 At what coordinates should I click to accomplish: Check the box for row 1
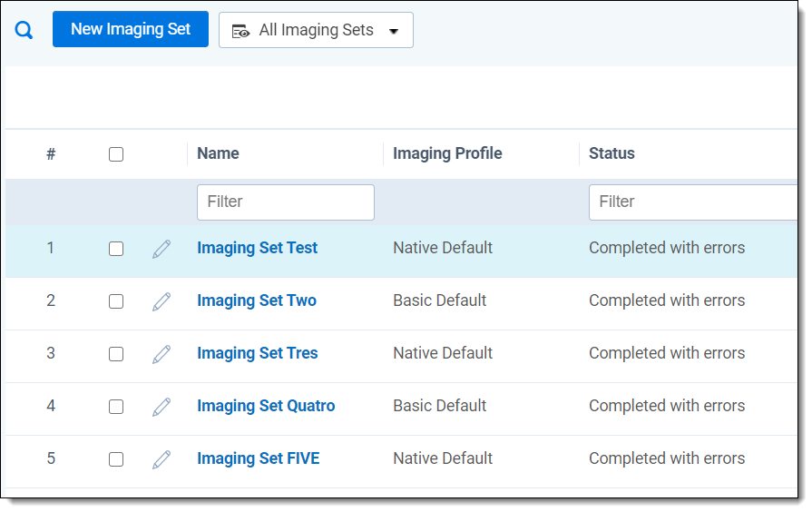pos(116,249)
